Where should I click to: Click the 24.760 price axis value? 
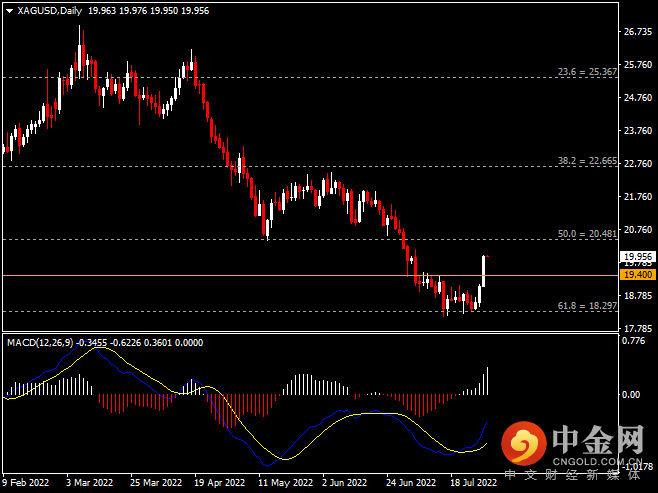tap(638, 98)
